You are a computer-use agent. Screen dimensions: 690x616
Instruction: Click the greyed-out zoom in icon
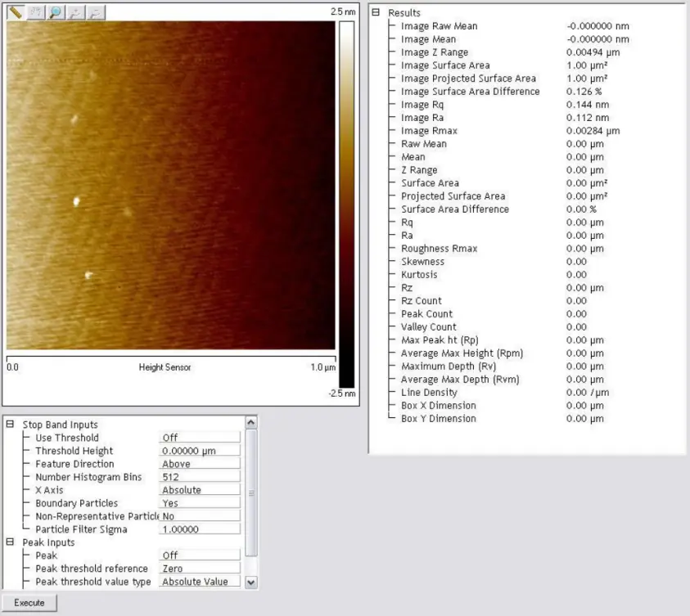[75, 12]
